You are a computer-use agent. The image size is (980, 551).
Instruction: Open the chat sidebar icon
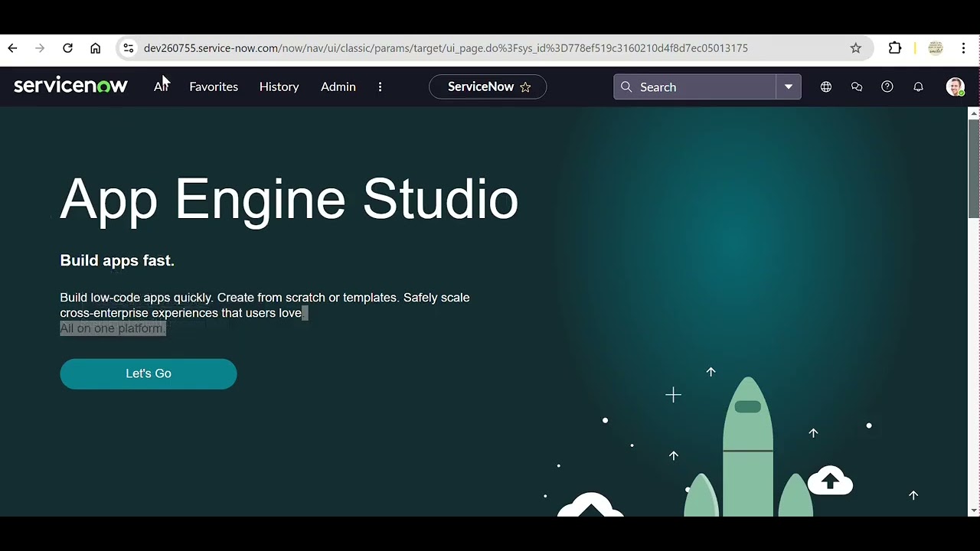(857, 86)
